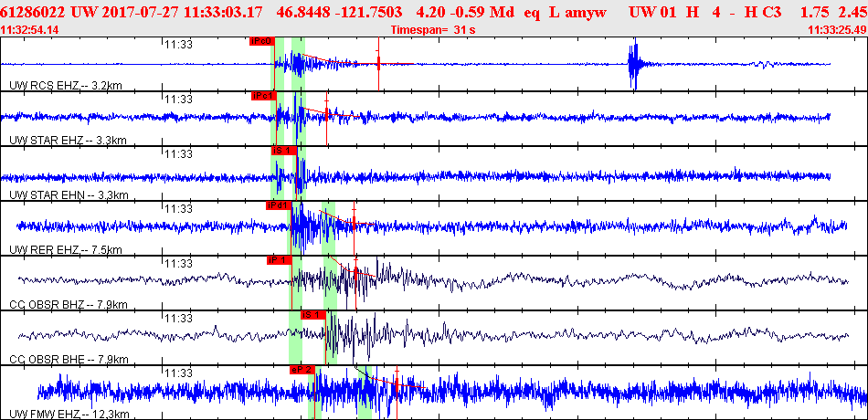Image resolution: width=868 pixels, height=420 pixels.
Task: Click the 11:33 minute label on STAR EHZ trace
Action: pos(178,99)
